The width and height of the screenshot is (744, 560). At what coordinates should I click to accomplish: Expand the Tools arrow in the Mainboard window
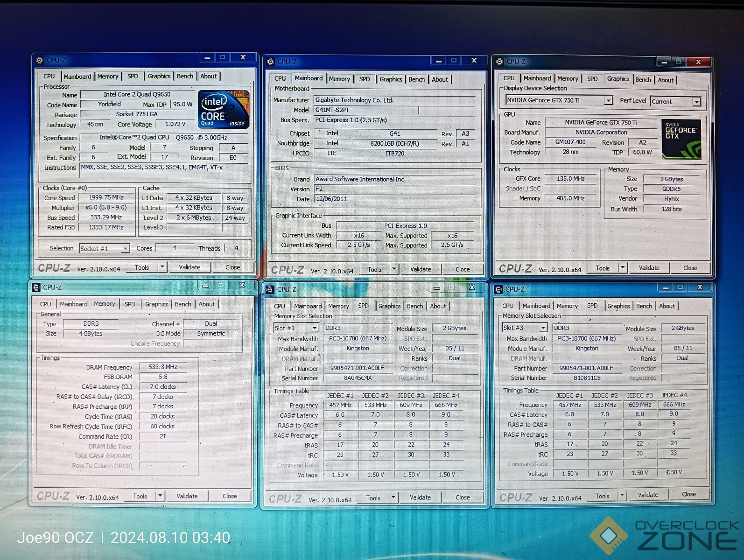394,269
